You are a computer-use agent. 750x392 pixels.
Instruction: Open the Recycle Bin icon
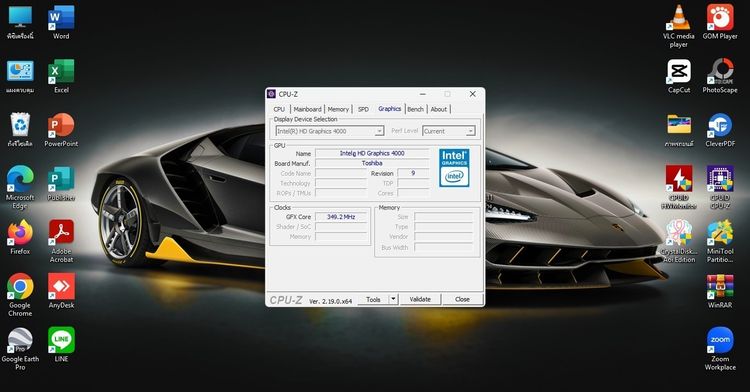click(x=20, y=130)
